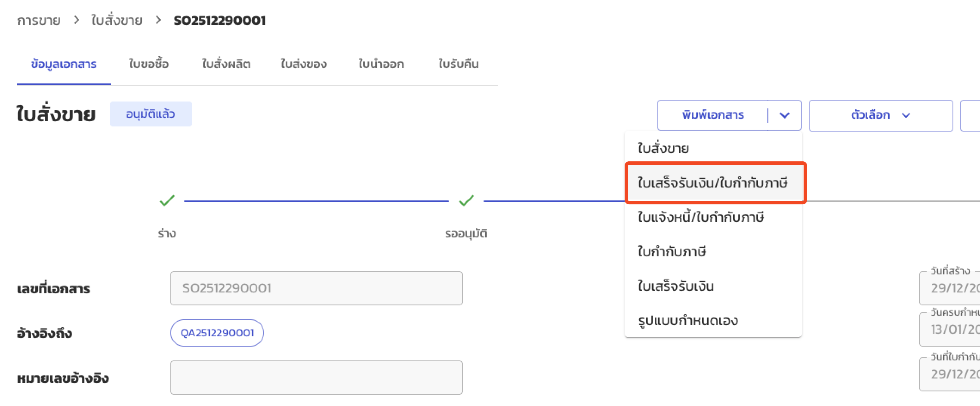Select ใบแจ้งหนี้/ใบกำกับภาษี menu item
980x406 pixels.
click(700, 218)
